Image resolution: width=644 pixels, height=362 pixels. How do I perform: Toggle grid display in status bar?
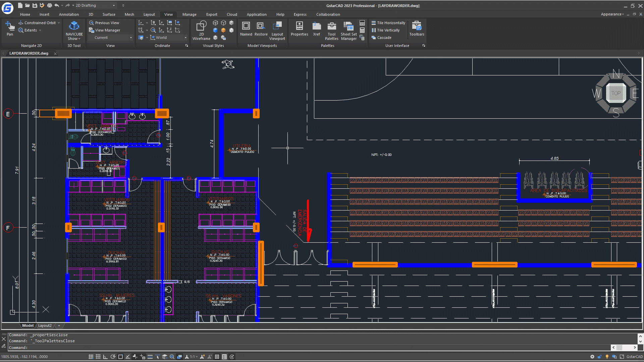[x=98, y=357]
